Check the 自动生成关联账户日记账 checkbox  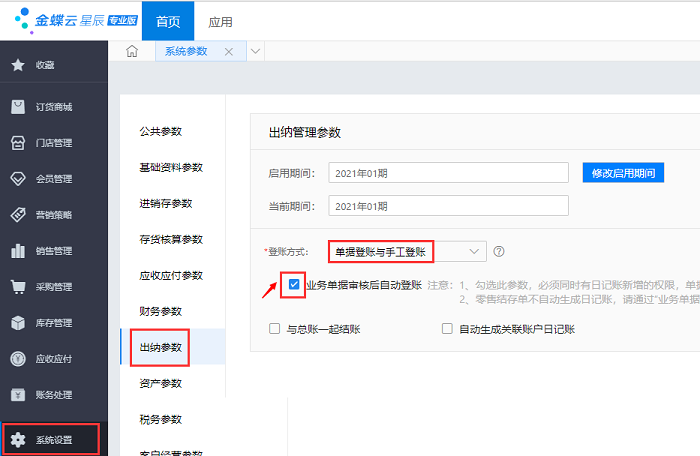point(447,329)
